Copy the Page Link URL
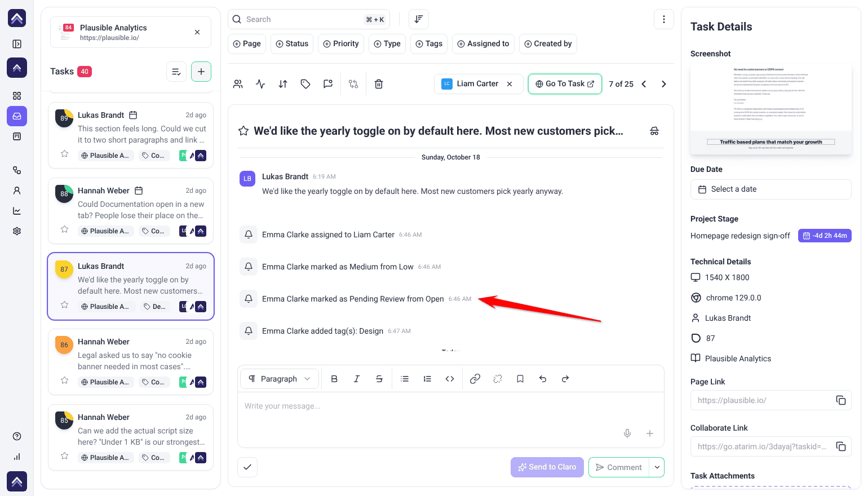The width and height of the screenshot is (868, 496). (x=841, y=400)
